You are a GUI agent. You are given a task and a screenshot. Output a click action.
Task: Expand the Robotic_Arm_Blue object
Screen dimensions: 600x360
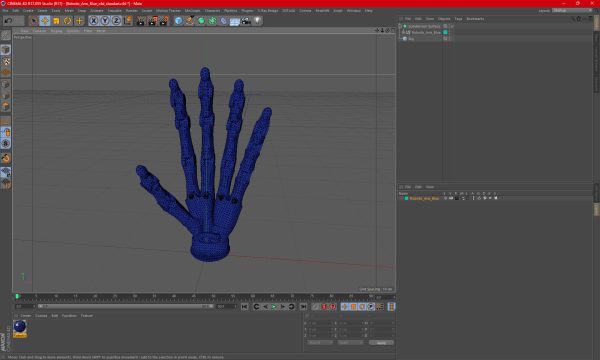pos(403,33)
